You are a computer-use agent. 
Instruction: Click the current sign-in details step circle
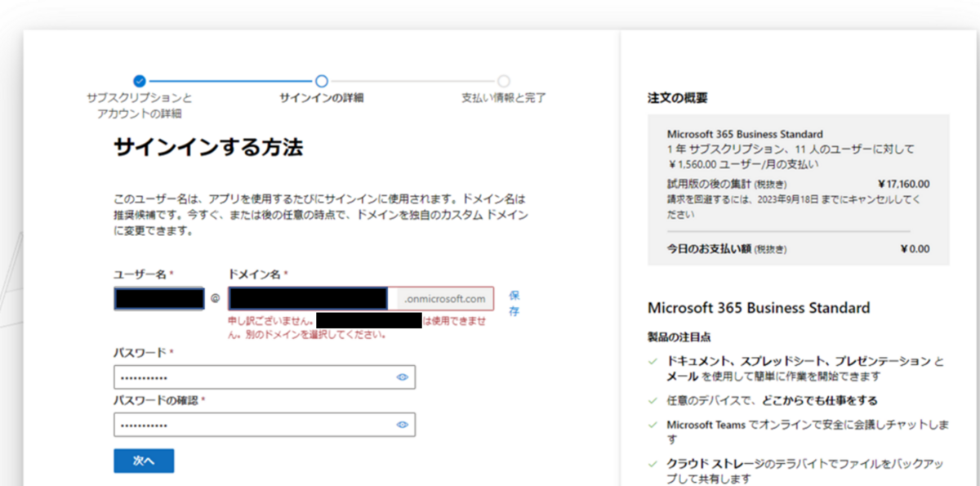322,81
